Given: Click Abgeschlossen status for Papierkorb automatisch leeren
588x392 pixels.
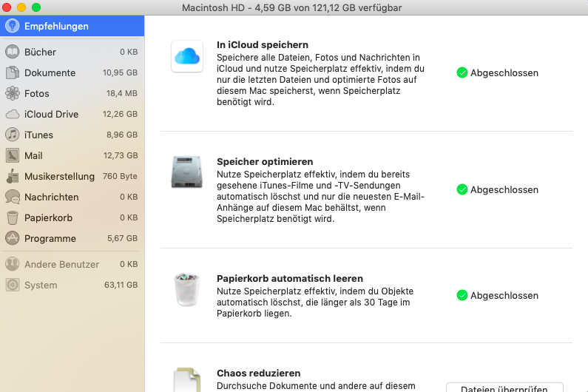Looking at the screenshot, I should pos(504,296).
